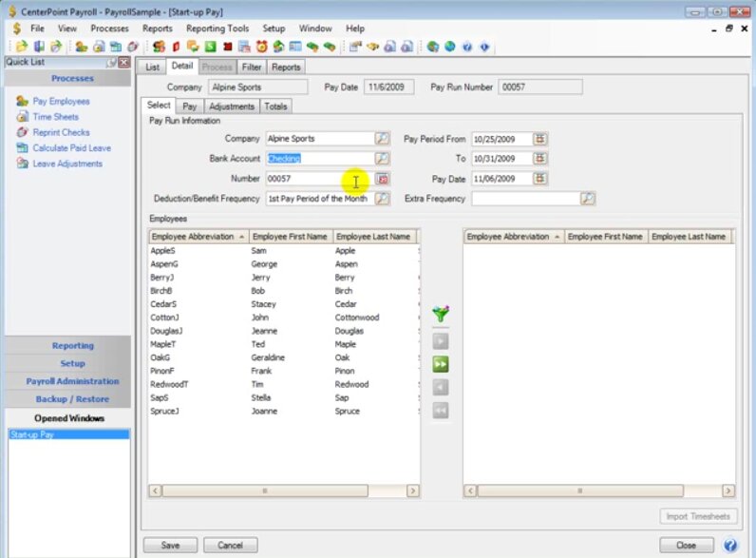Switch to the Adjustments tab
Screen dimensions: 756x558
[x=232, y=106]
